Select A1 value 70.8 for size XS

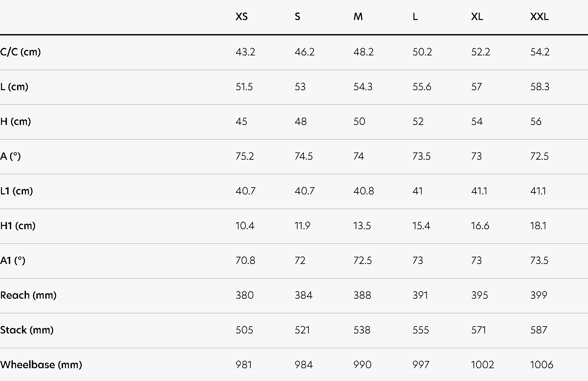(245, 261)
